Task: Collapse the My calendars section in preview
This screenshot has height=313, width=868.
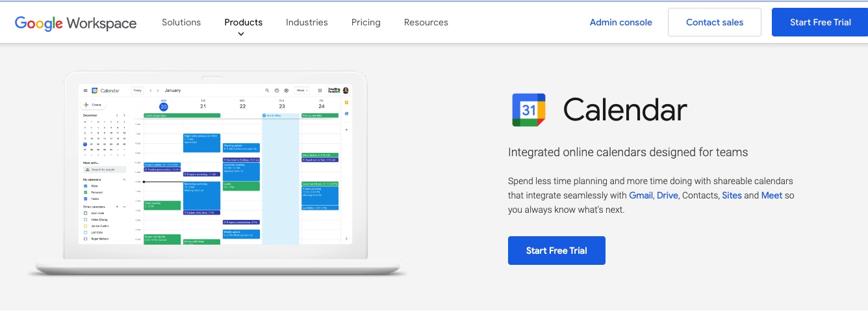Action: [x=124, y=180]
